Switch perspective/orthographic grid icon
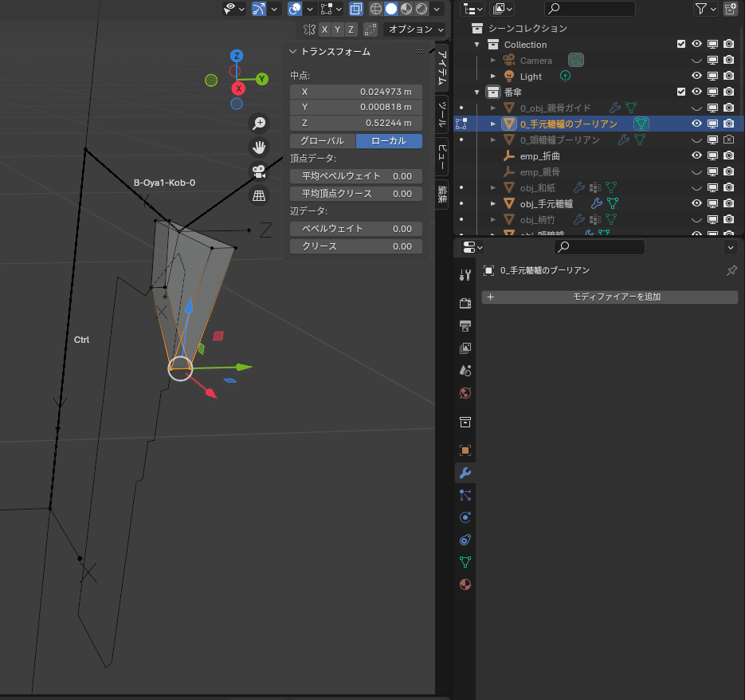The image size is (745, 700). click(259, 195)
